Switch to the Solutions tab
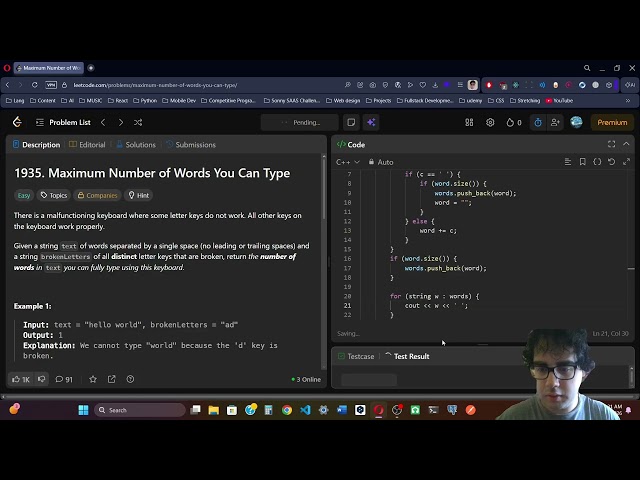 point(136,144)
